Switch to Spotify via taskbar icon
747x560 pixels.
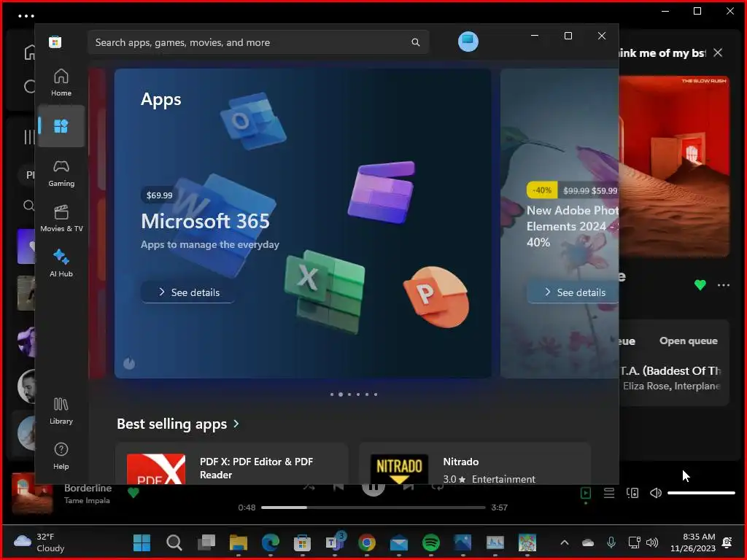coord(430,542)
